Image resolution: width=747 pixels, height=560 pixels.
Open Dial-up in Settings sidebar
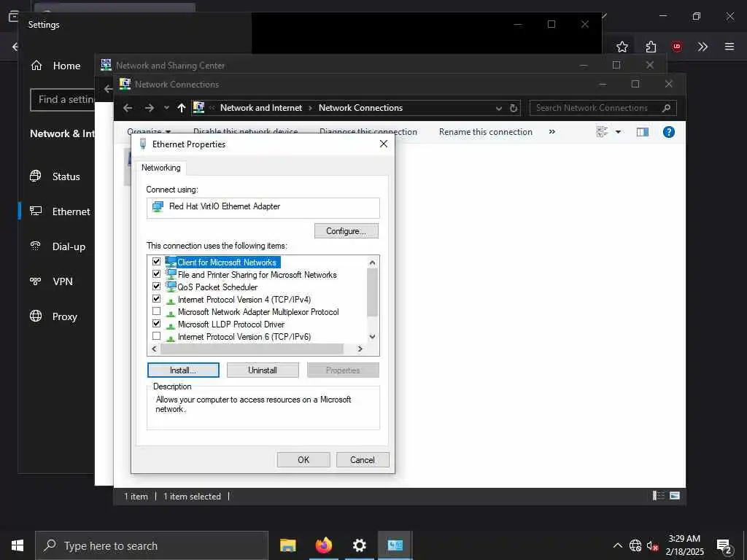(x=58, y=246)
